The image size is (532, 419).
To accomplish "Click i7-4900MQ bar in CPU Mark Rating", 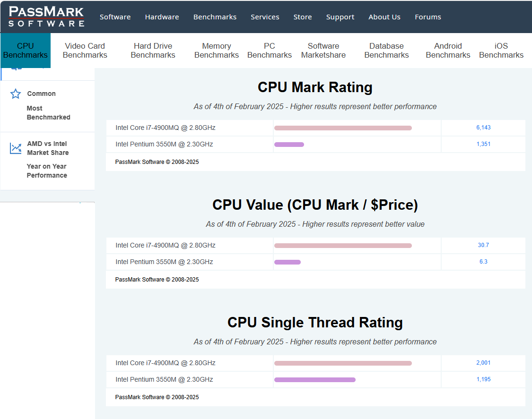I will click(343, 128).
